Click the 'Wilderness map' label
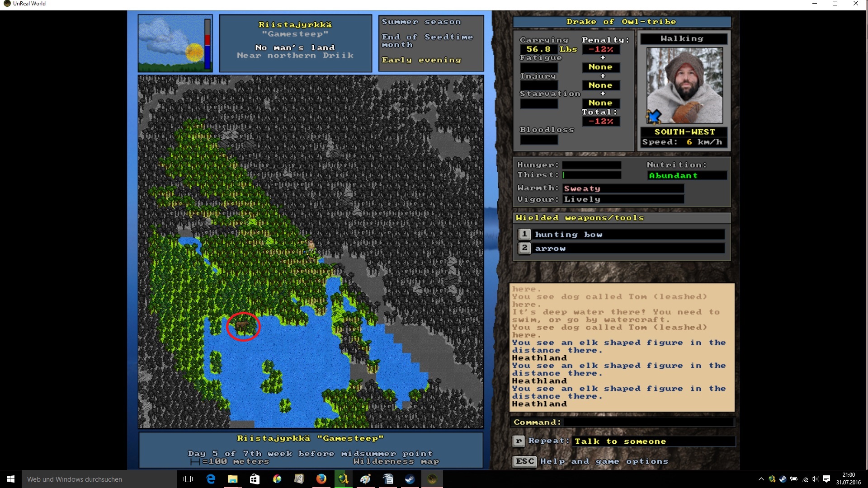This screenshot has width=868, height=488. (396, 461)
